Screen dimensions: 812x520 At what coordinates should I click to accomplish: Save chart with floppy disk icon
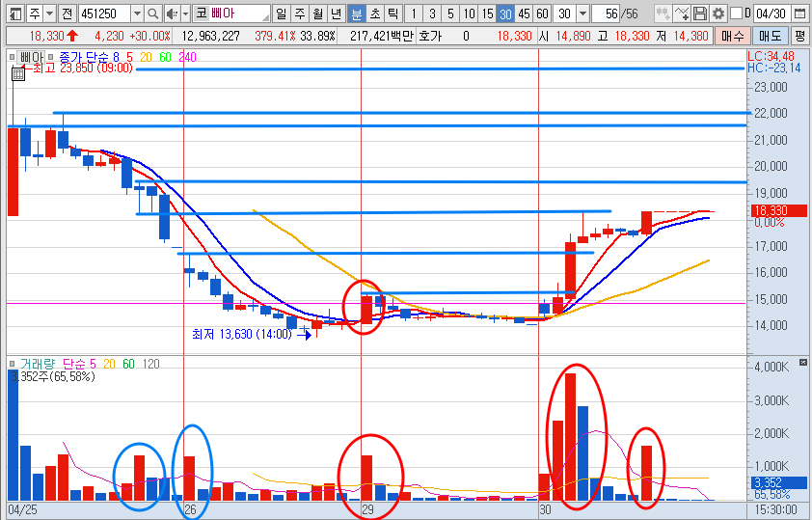tap(699, 14)
